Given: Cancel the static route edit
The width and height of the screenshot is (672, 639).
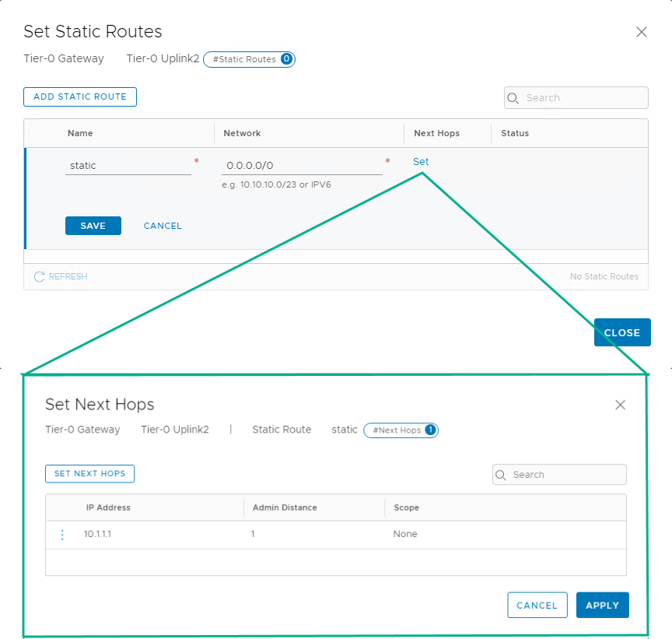Looking at the screenshot, I should (x=162, y=225).
